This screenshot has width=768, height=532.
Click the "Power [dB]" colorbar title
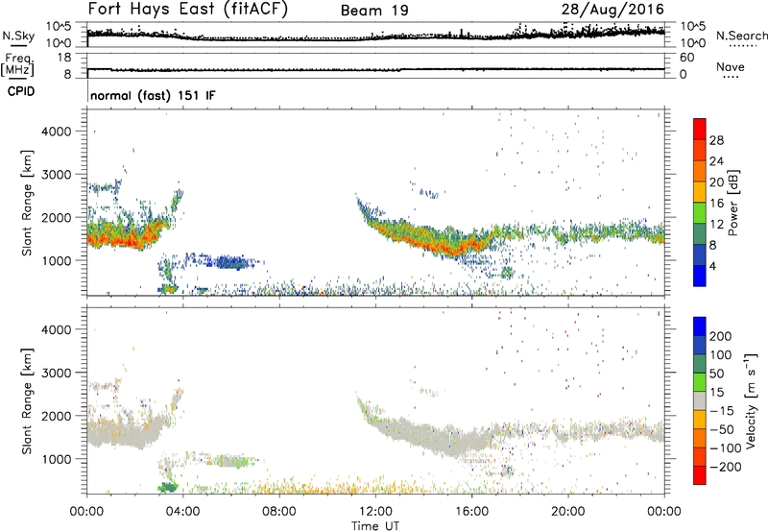tap(733, 203)
